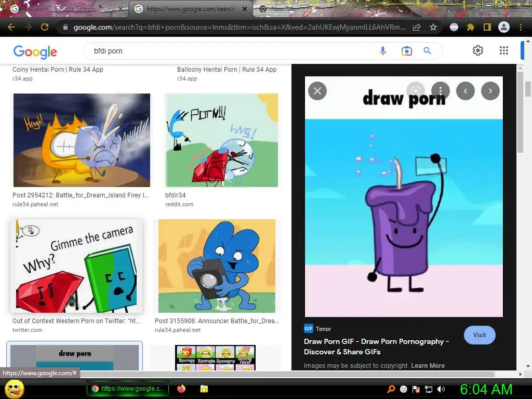Open the Post 3155908 Announcer result title
This screenshot has height=399, width=532.
[217, 321]
